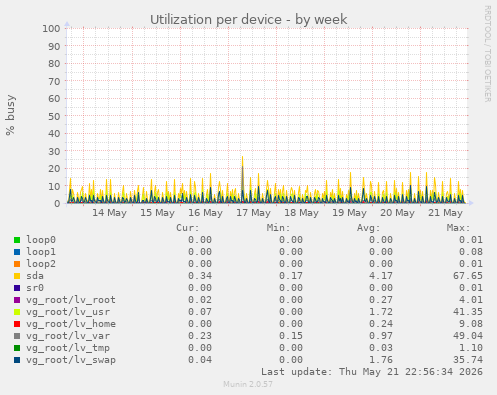Click the sr0 dark blue swatch
The height and width of the screenshot is (395, 497).
click(x=17, y=288)
